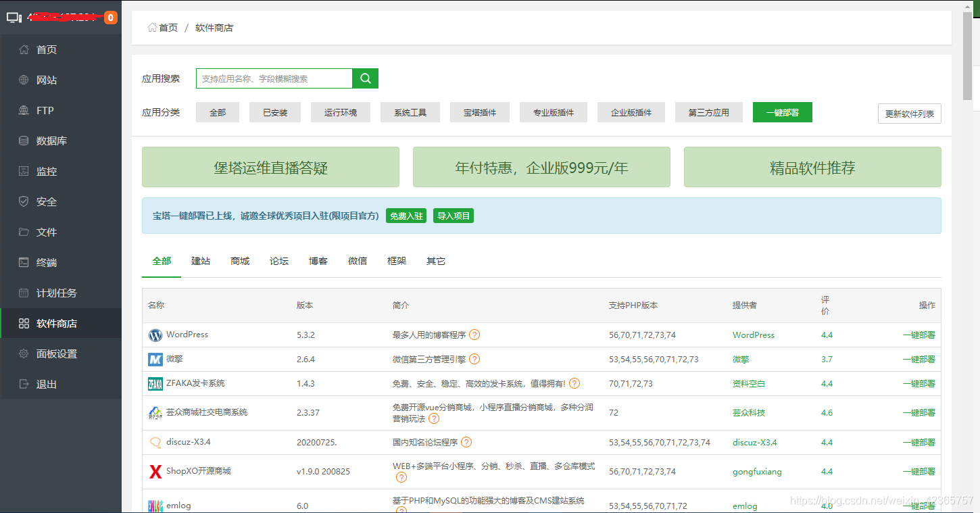This screenshot has width=980, height=513.
Task: Click 一键部署 link for ZFAKA发卡系统
Action: pyautogui.click(x=919, y=383)
